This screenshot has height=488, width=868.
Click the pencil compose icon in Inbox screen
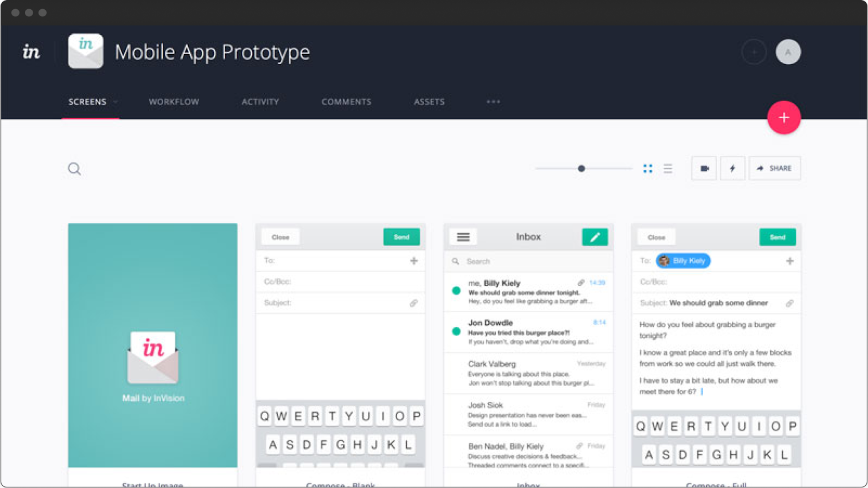595,237
